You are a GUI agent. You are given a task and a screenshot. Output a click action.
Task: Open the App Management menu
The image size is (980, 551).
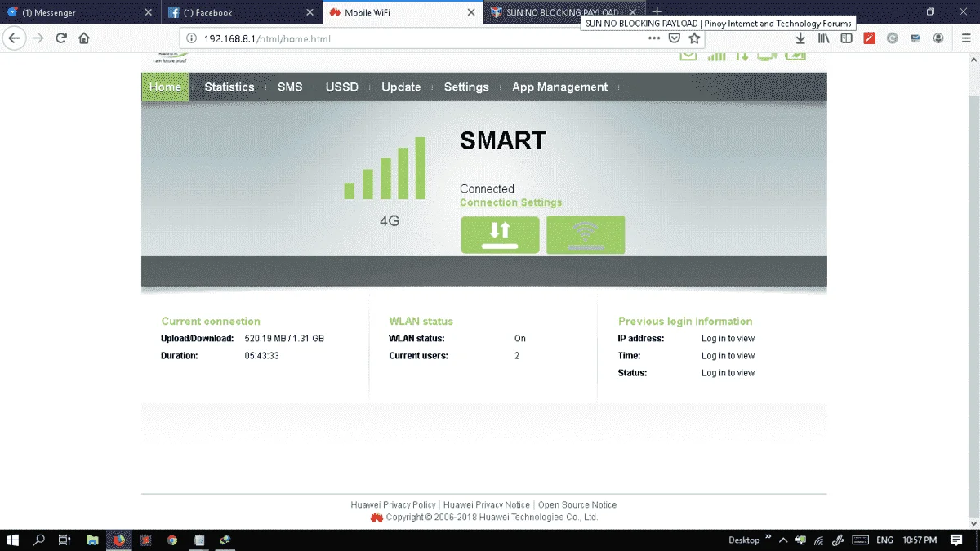click(560, 87)
